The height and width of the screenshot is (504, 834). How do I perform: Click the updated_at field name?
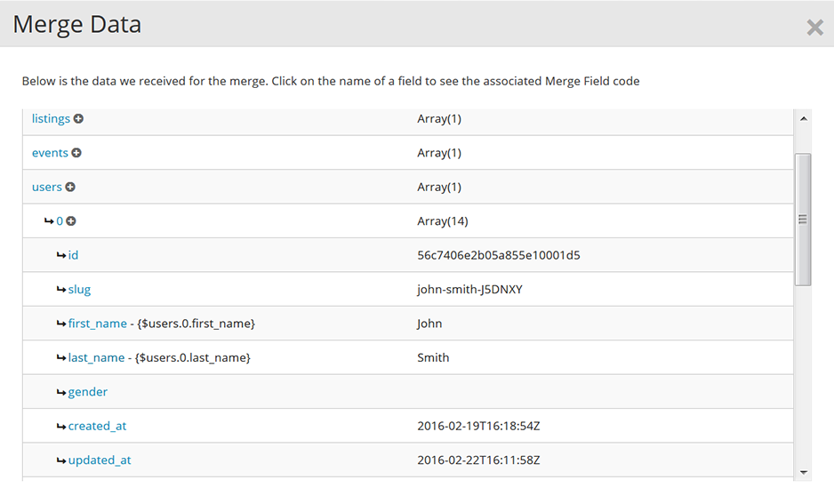[x=100, y=460]
